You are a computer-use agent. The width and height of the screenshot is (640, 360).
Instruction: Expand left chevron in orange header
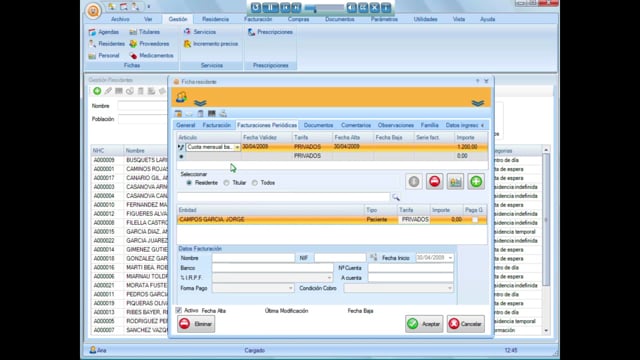[200, 102]
